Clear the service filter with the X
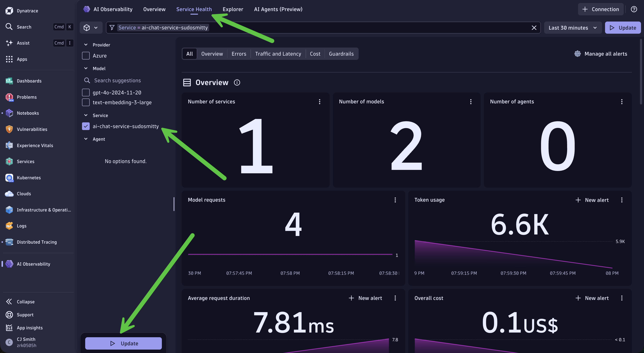The image size is (644, 353). pos(534,28)
